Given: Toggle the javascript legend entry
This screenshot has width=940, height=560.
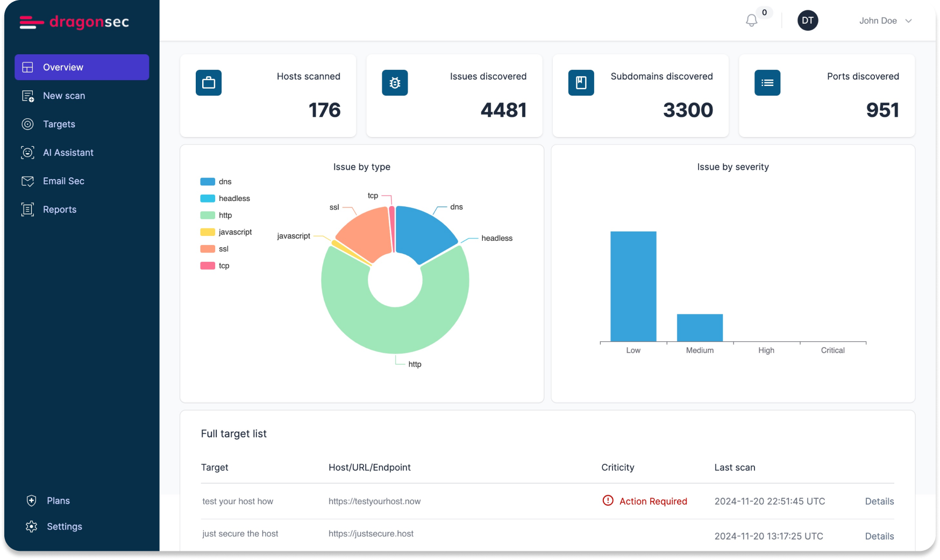Looking at the screenshot, I should click(226, 232).
